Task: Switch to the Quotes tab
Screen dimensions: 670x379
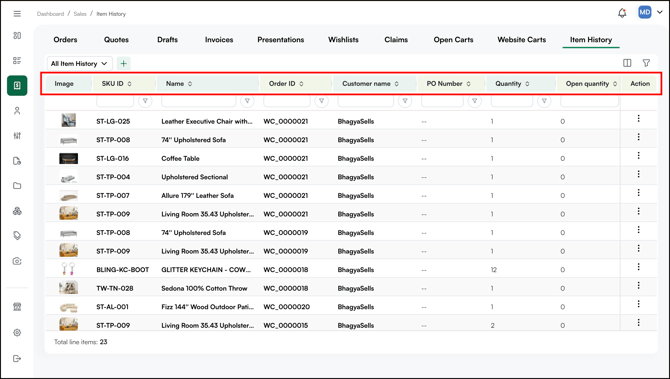Action: pos(116,40)
